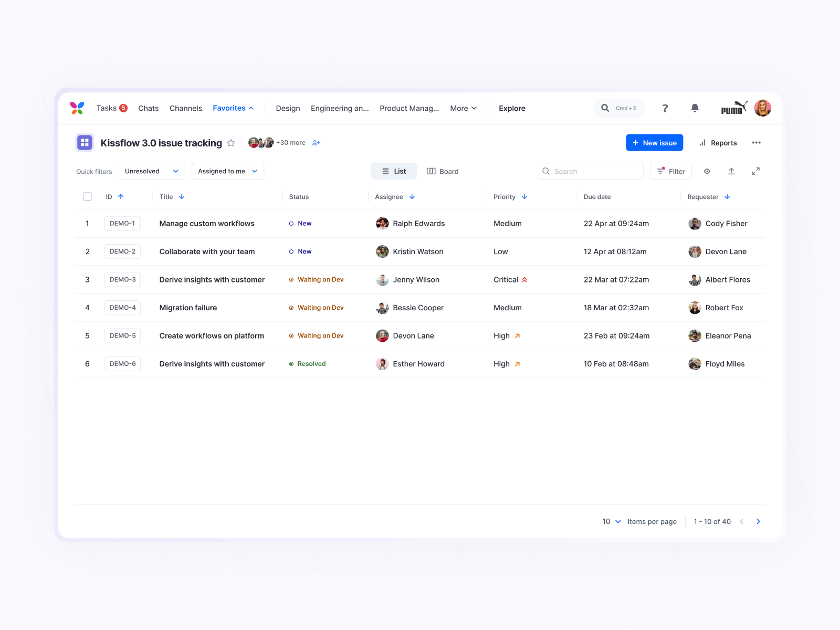This screenshot has width=840, height=630.
Task: Open the DEMO-3 issue tag
Action: click(122, 280)
